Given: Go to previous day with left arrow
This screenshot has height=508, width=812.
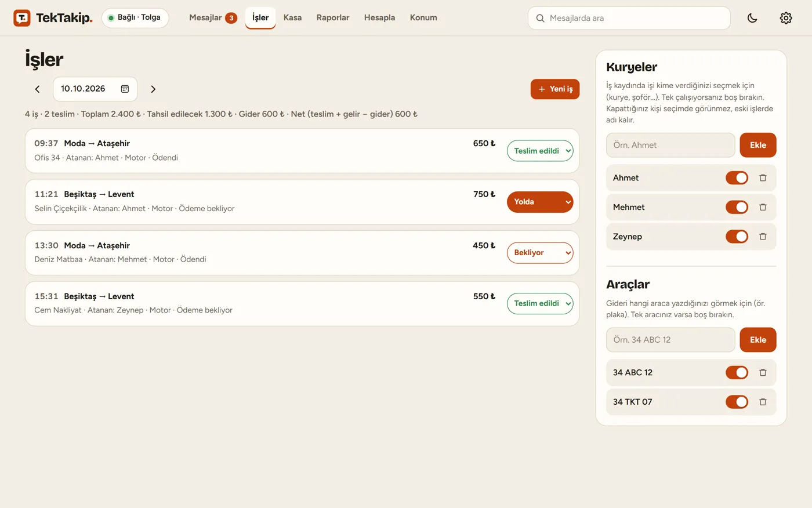Looking at the screenshot, I should (37, 89).
